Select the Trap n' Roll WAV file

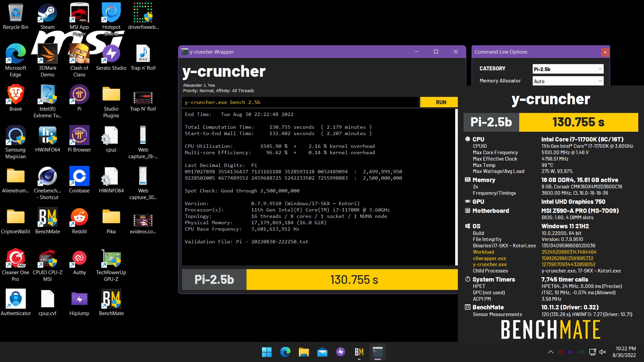[143, 58]
